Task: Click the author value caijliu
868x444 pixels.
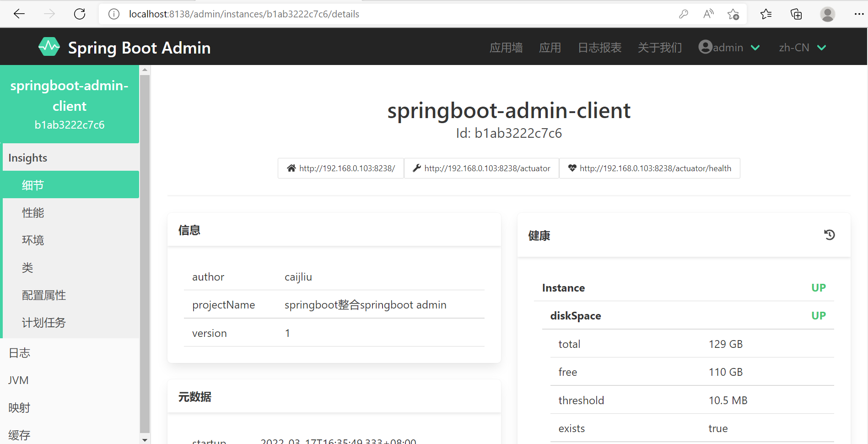Action: [x=298, y=277]
